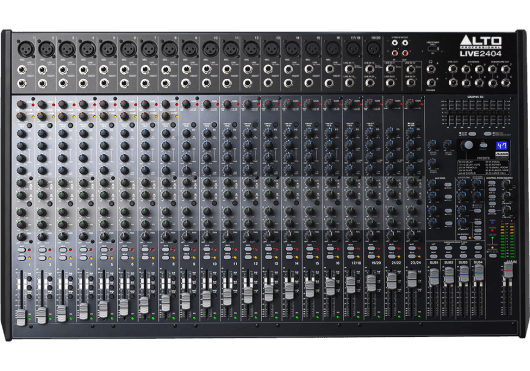
Task: Click the stereo channel 19/20 fader cap
Action: pos(371,283)
